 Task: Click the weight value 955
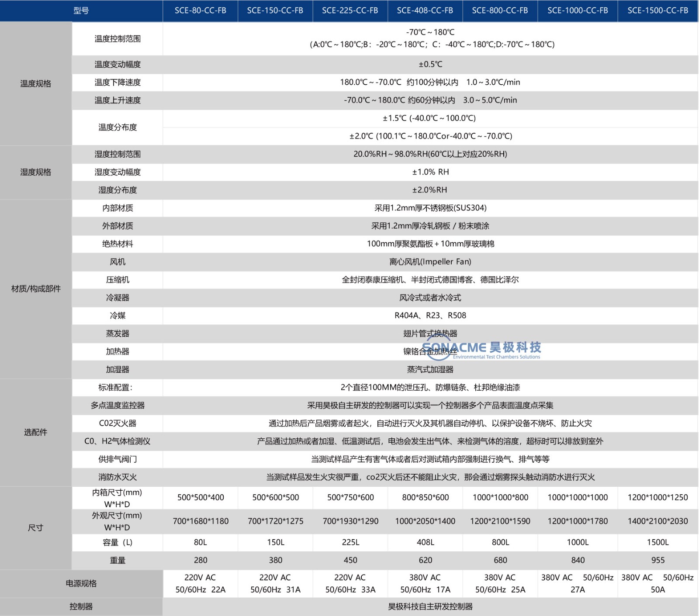coord(658,560)
